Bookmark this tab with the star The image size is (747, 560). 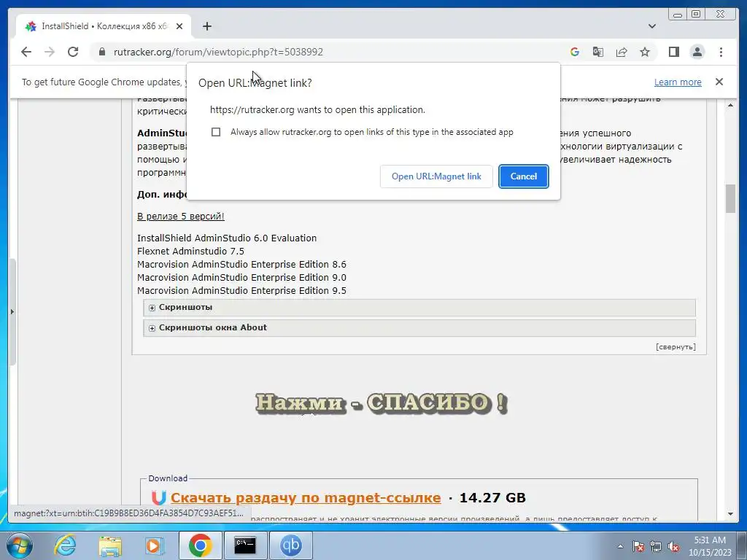[645, 52]
